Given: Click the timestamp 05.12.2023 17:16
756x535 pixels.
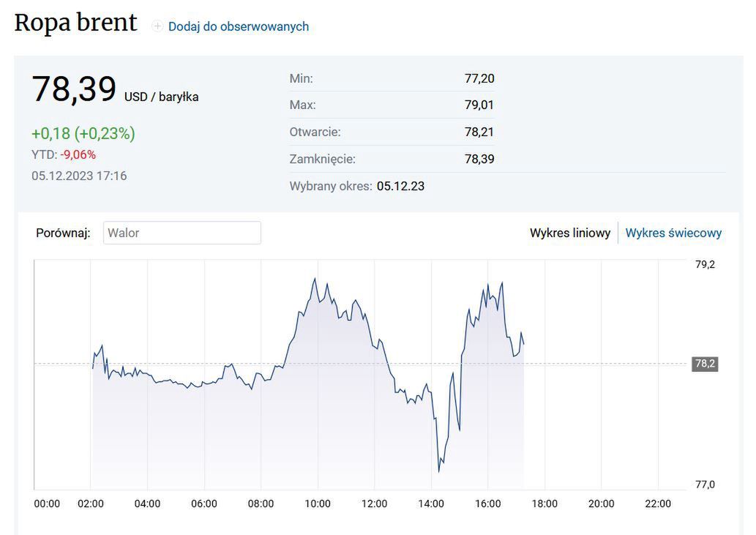Looking at the screenshot, I should click(78, 176).
